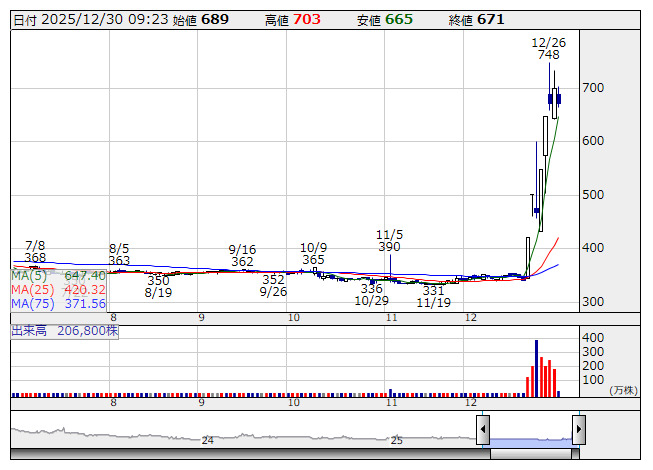Click the left range slider handle

point(482,431)
